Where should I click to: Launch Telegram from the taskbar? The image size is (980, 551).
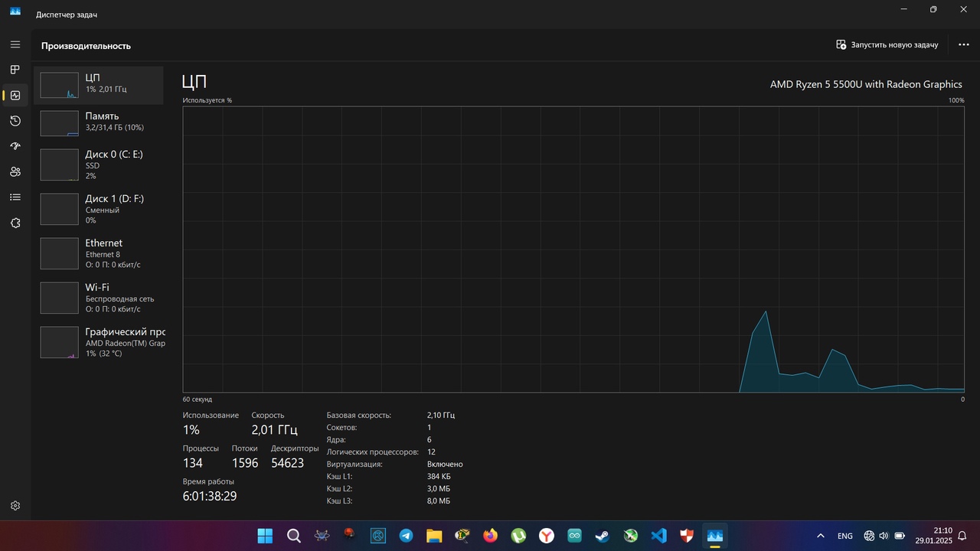(406, 536)
